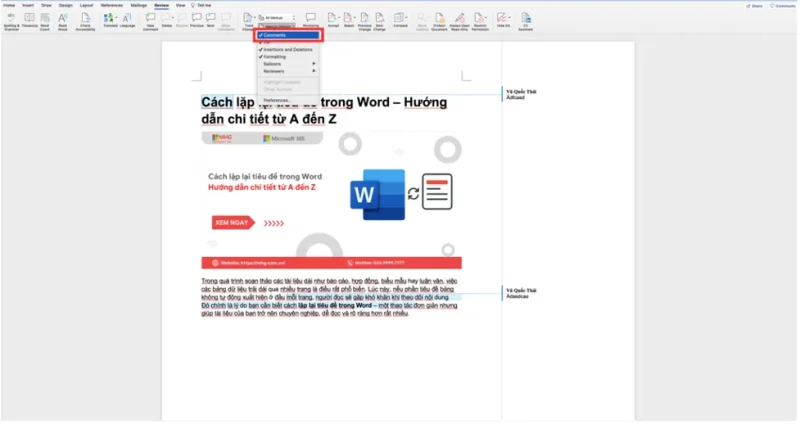Toggle the Ink markup option

288,42
